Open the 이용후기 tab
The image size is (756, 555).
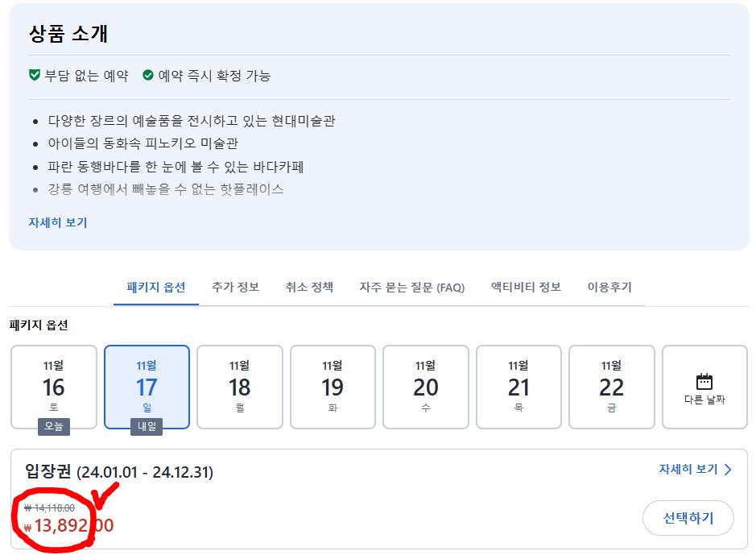(609, 285)
